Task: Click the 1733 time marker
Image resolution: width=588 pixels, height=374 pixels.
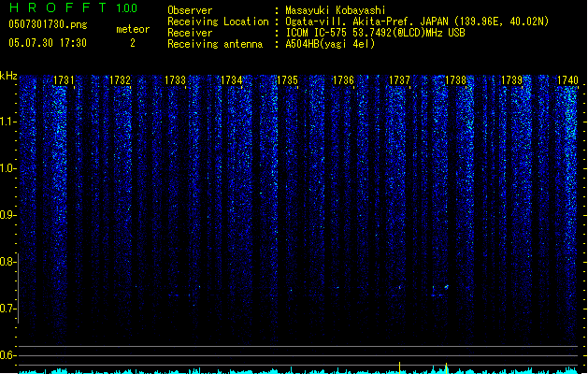Action: coord(176,80)
